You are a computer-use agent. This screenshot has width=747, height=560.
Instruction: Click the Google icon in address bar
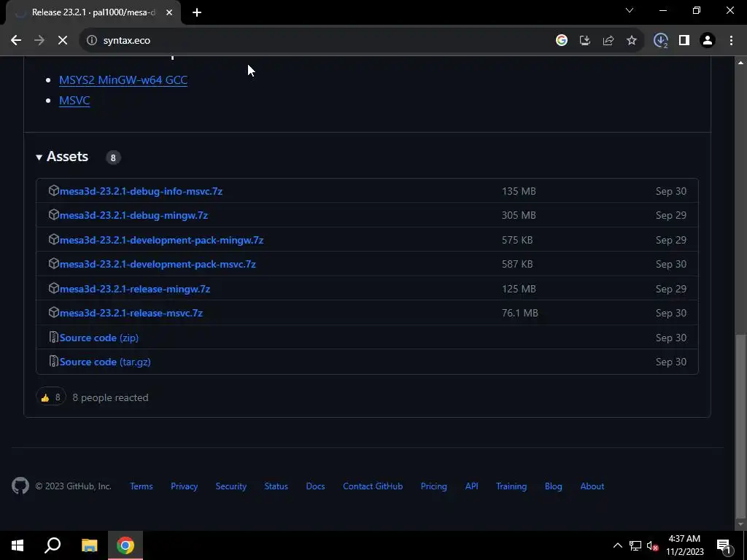(x=562, y=41)
